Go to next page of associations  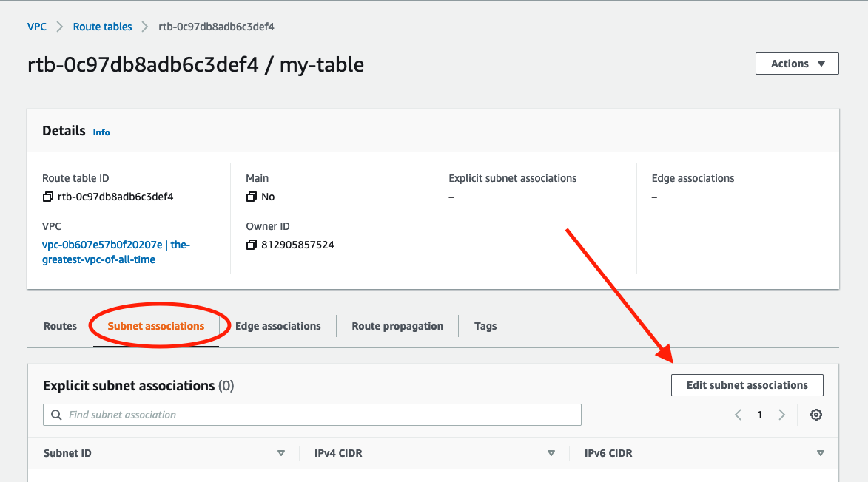pos(781,415)
